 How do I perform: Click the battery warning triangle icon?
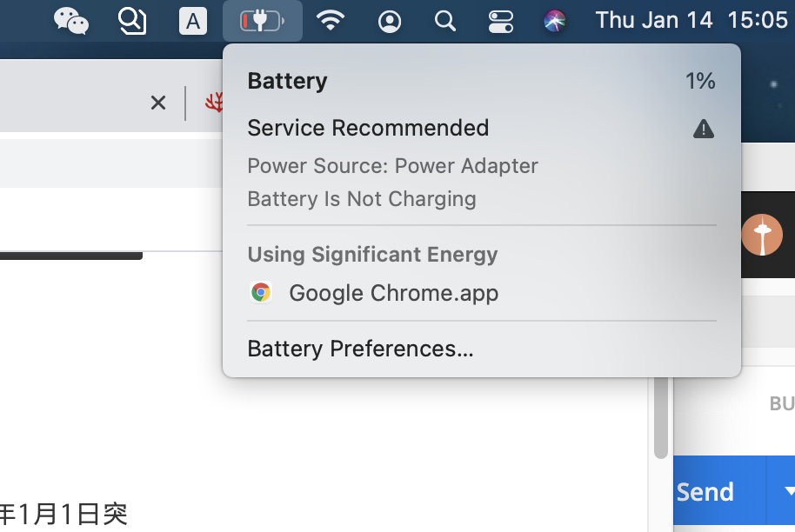(x=703, y=130)
